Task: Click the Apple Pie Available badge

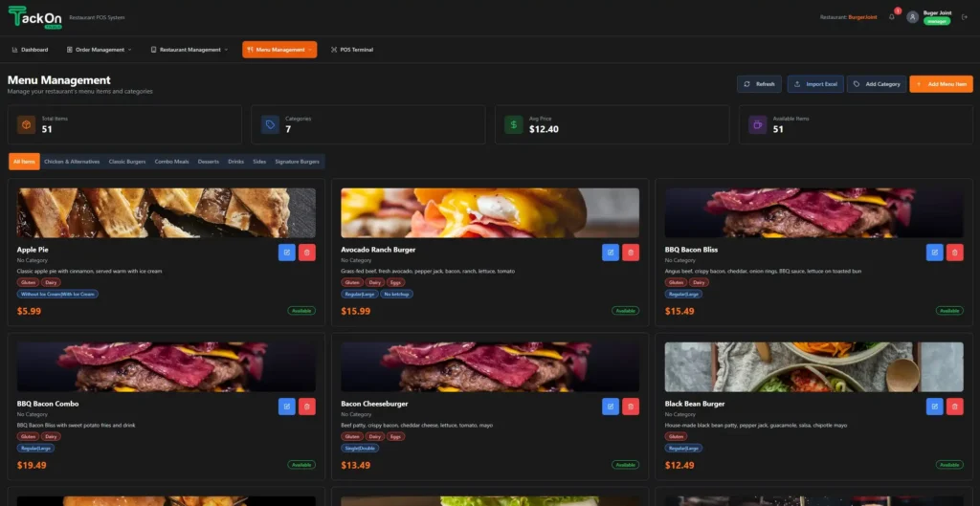Action: (x=301, y=311)
